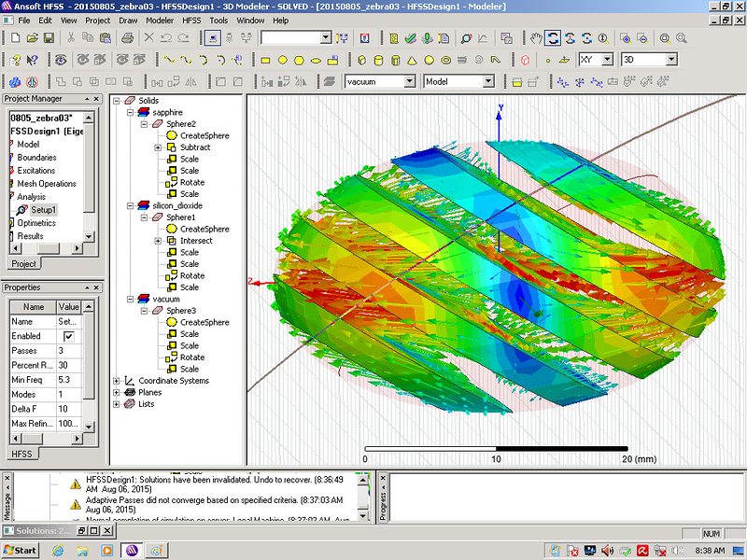Open the HFSS menu
Screen dimensions: 747x560
(191, 20)
